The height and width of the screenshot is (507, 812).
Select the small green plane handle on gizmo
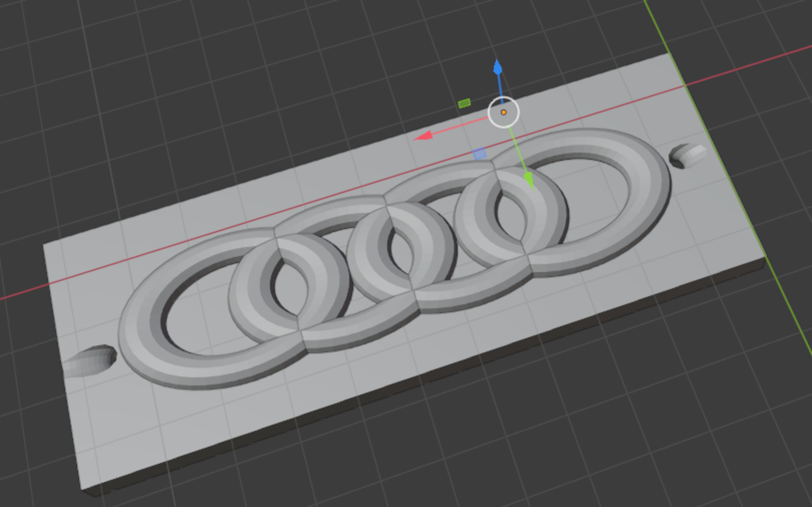coord(464,103)
